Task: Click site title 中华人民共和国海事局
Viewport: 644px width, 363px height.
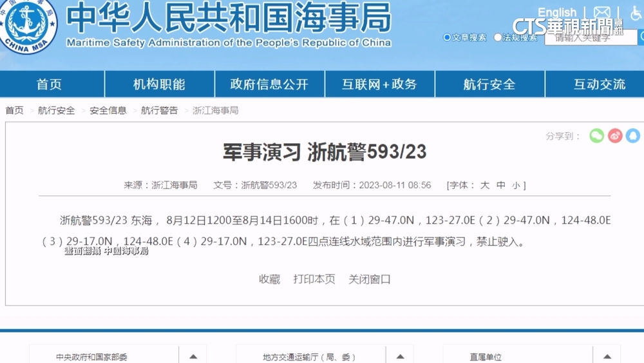Action: 229,17
